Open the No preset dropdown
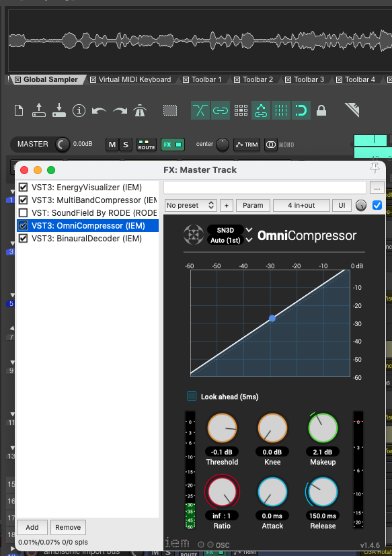This screenshot has height=556, width=392. (191, 205)
